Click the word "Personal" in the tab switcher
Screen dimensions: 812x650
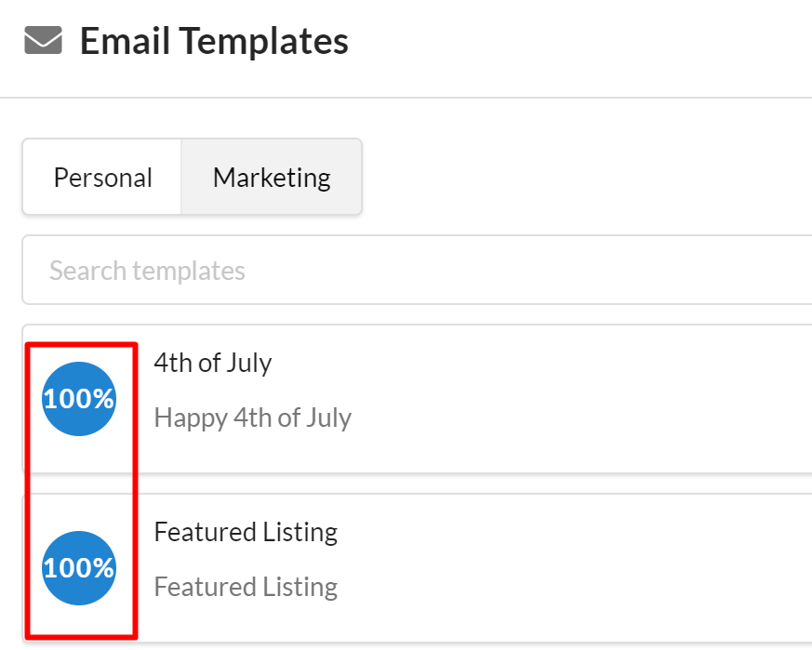coord(102,178)
